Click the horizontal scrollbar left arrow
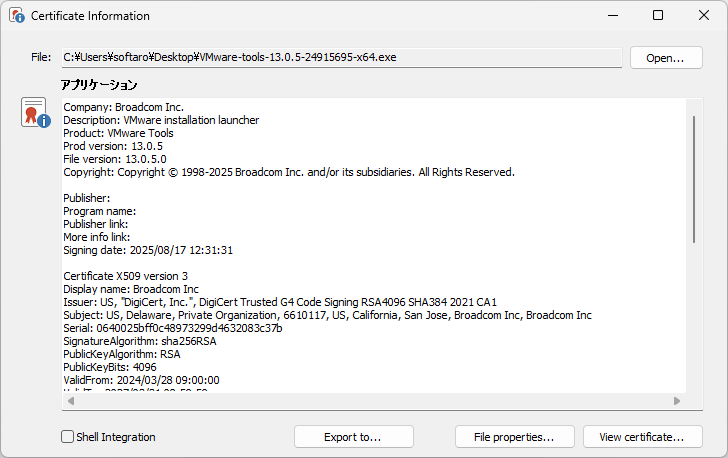The width and height of the screenshot is (728, 458). pos(69,401)
